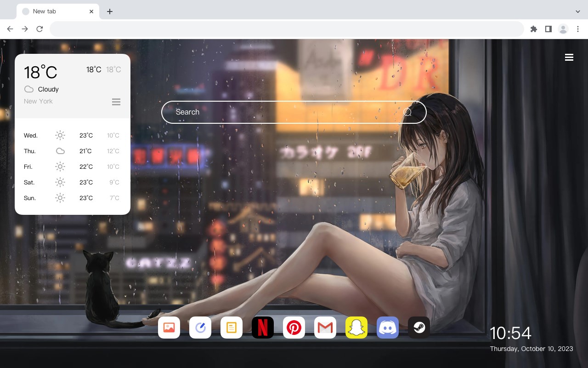Click the Search input field

294,112
